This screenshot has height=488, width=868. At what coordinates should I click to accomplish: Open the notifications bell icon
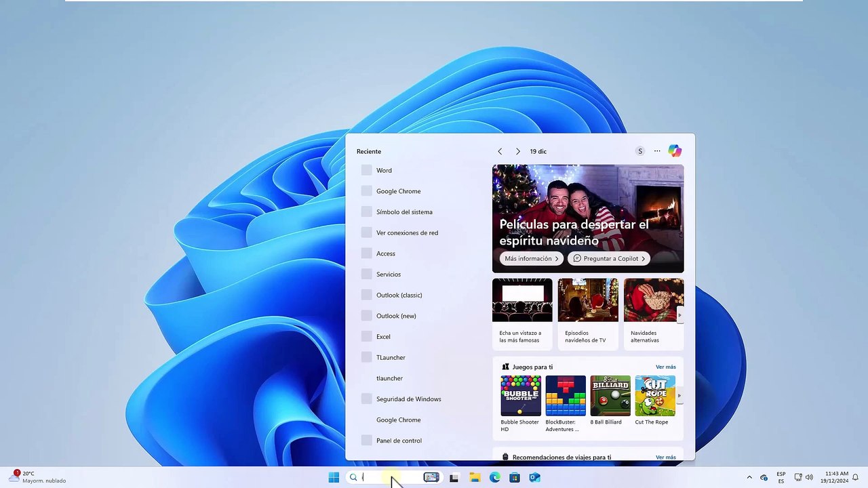[x=856, y=477]
